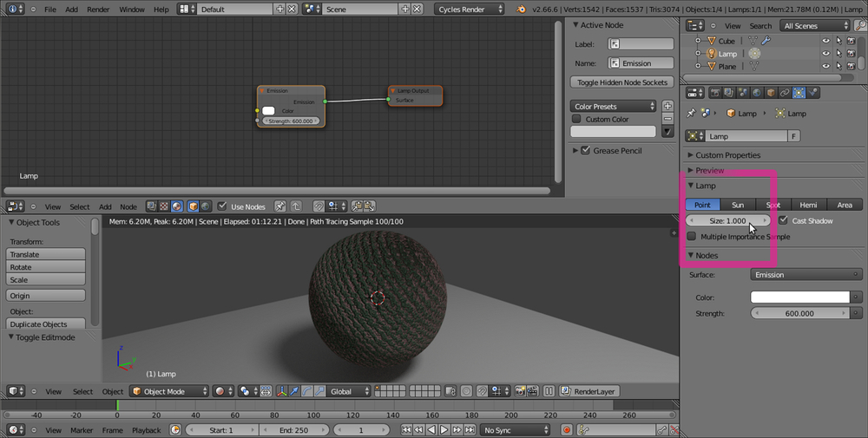Open the Render menu in top bar
The image size is (868, 438).
(x=98, y=9)
